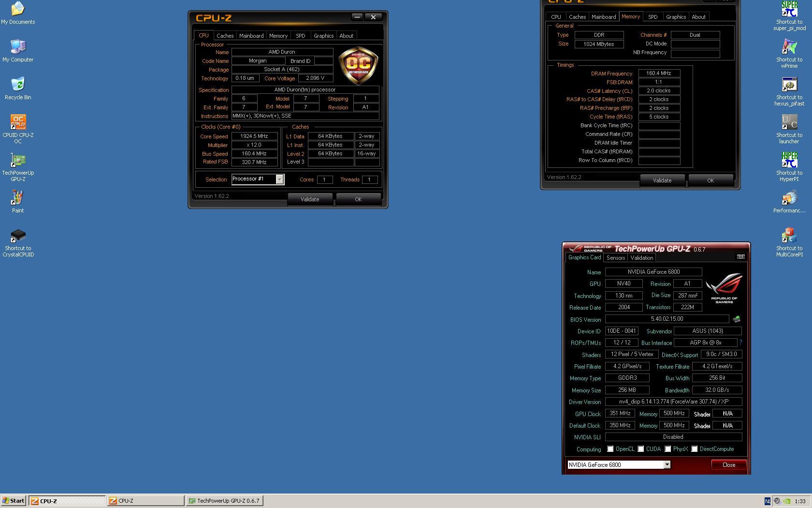Click the BIOS save chip icon in GPU-Z
812x508 pixels.
tap(737, 319)
